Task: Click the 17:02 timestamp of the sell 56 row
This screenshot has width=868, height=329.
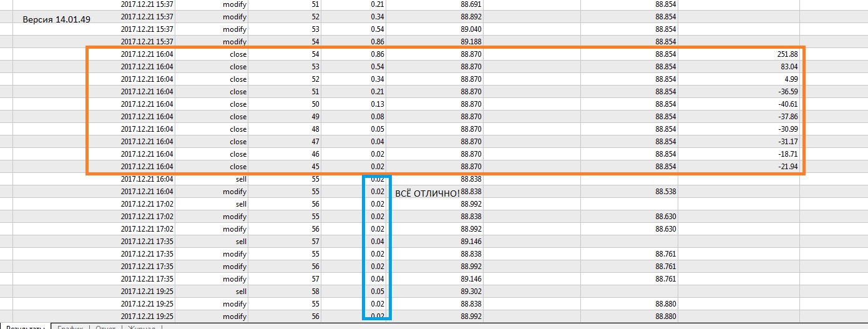Action: pos(147,204)
